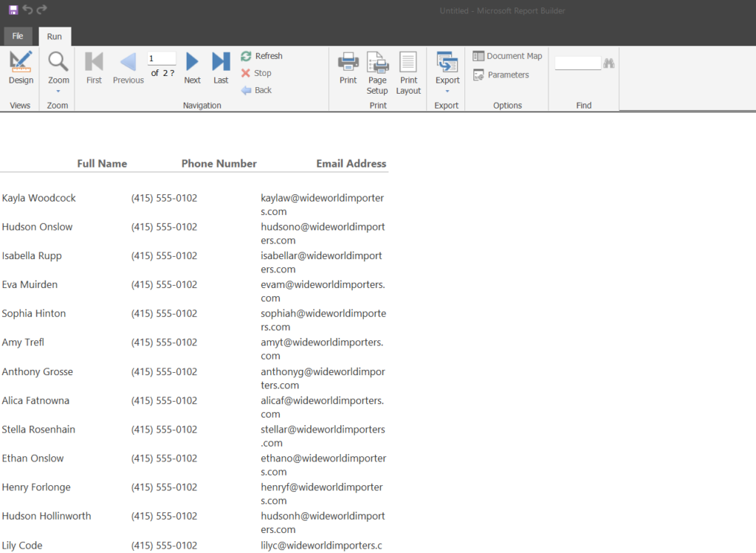Click the stellar email address
Image resolution: width=756 pixels, height=553 pixels.
click(323, 436)
